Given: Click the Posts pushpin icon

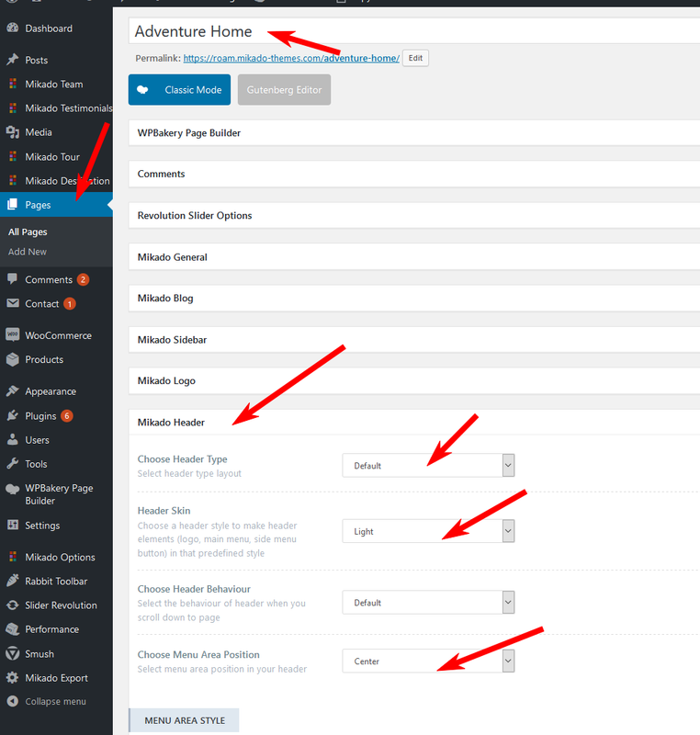Looking at the screenshot, I should point(13,60).
